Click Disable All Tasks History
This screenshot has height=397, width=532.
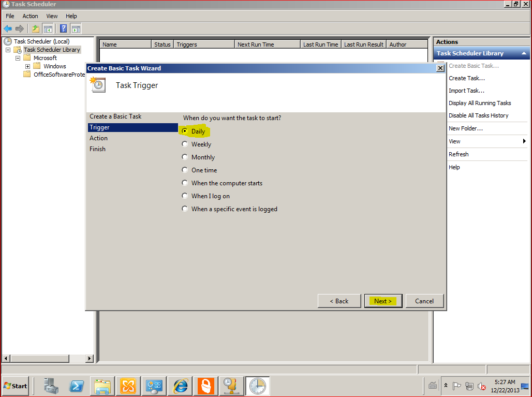click(x=478, y=115)
